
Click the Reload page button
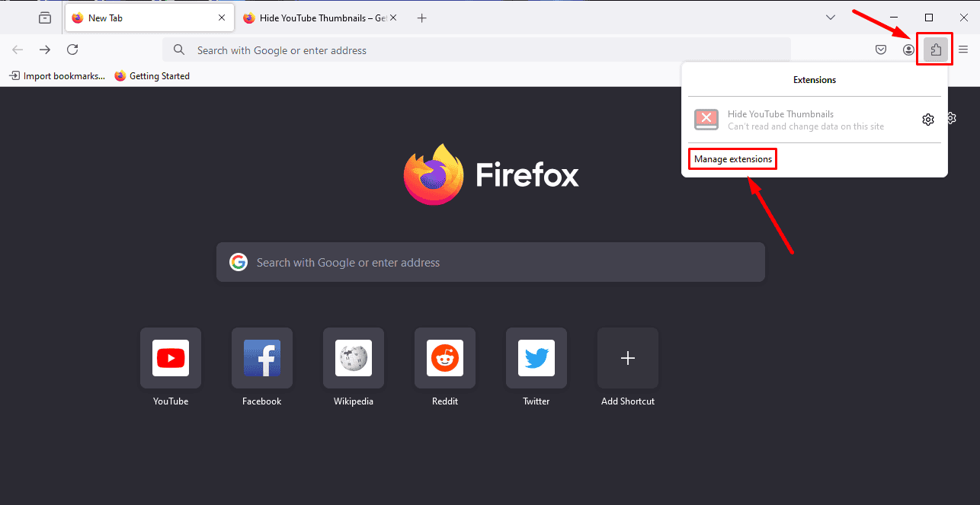pyautogui.click(x=72, y=50)
